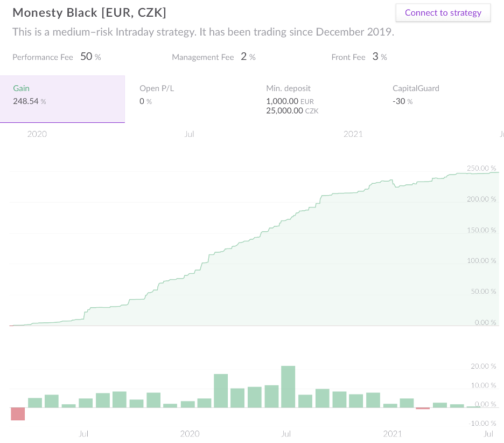Viewport: 504px width, 443px height.
Task: Click the medium-risk Intraday strategy description
Action: 203,32
